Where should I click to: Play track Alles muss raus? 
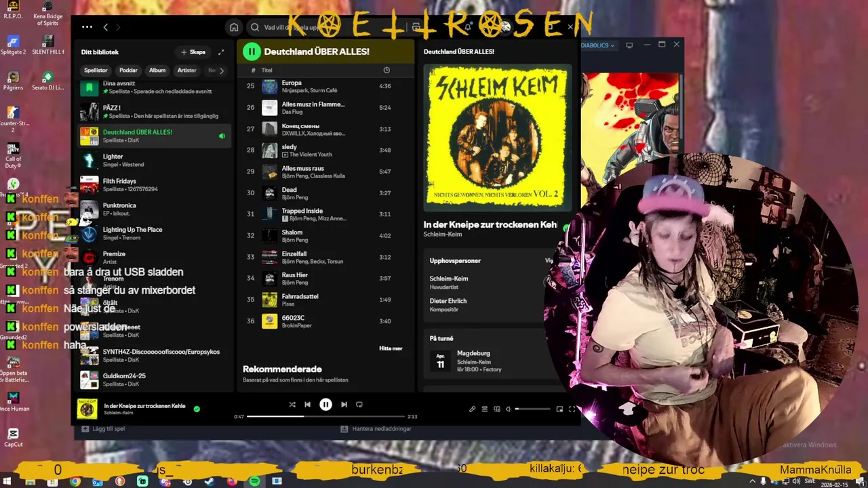point(327,171)
